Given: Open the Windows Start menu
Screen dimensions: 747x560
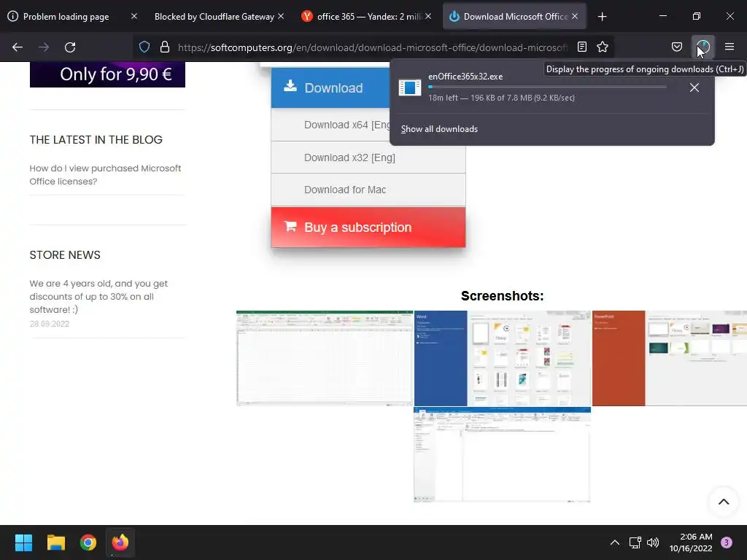Looking at the screenshot, I should pyautogui.click(x=23, y=542).
